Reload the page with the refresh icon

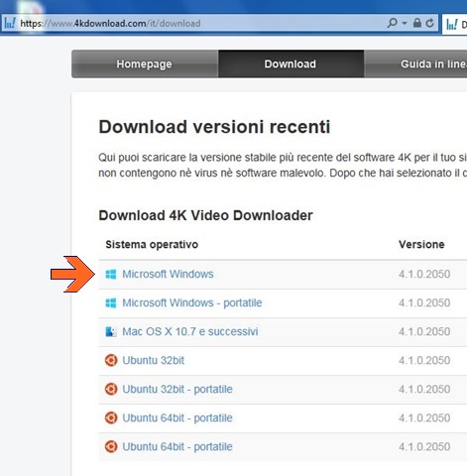[x=429, y=23]
